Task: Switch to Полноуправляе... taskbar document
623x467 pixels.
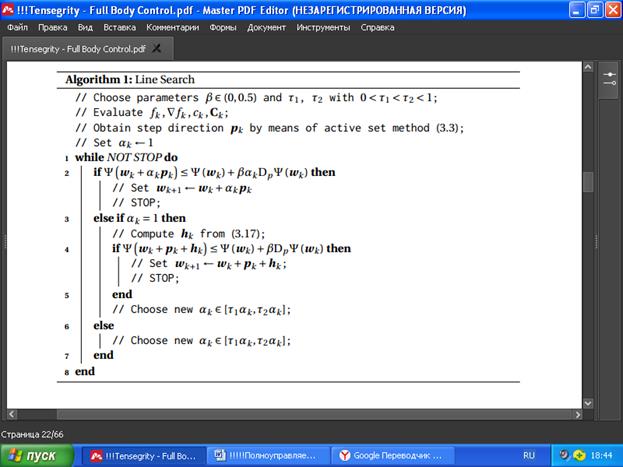Action: coord(268,455)
